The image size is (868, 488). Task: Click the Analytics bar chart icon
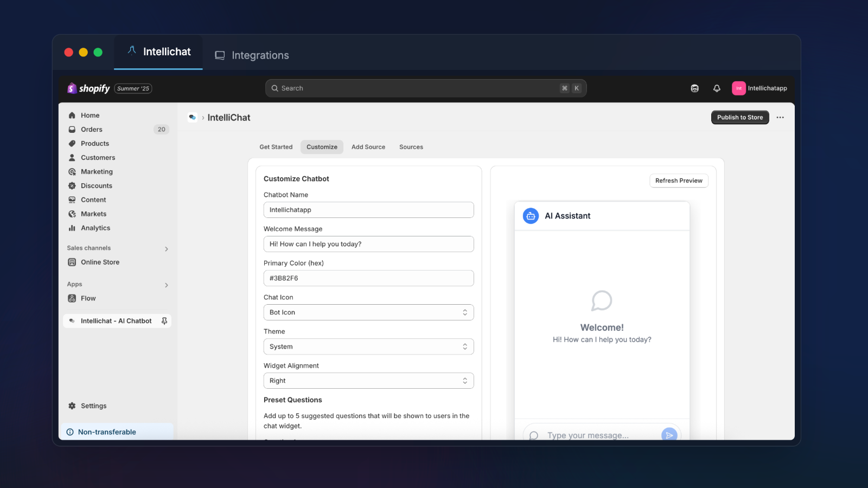72,228
